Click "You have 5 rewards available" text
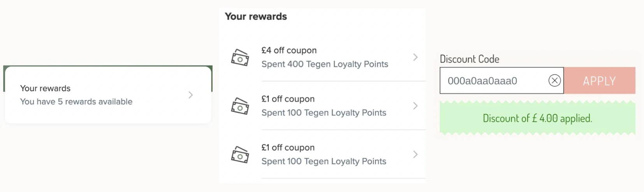The image size is (644, 192). 76,101
